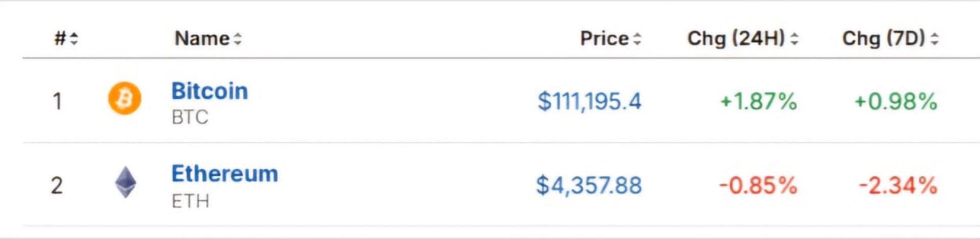
Task: Click the sort arrows next to Name
Action: tap(237, 39)
